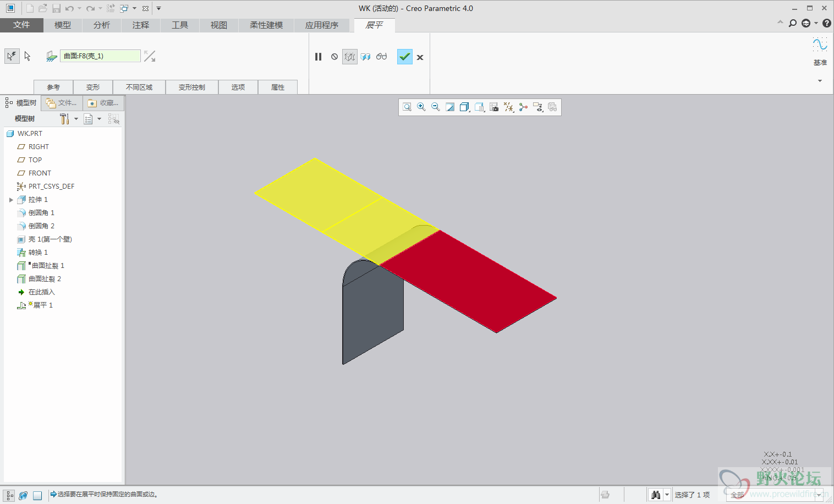Open the windows list dropdown arrow
834x504 pixels.
[x=134, y=8]
